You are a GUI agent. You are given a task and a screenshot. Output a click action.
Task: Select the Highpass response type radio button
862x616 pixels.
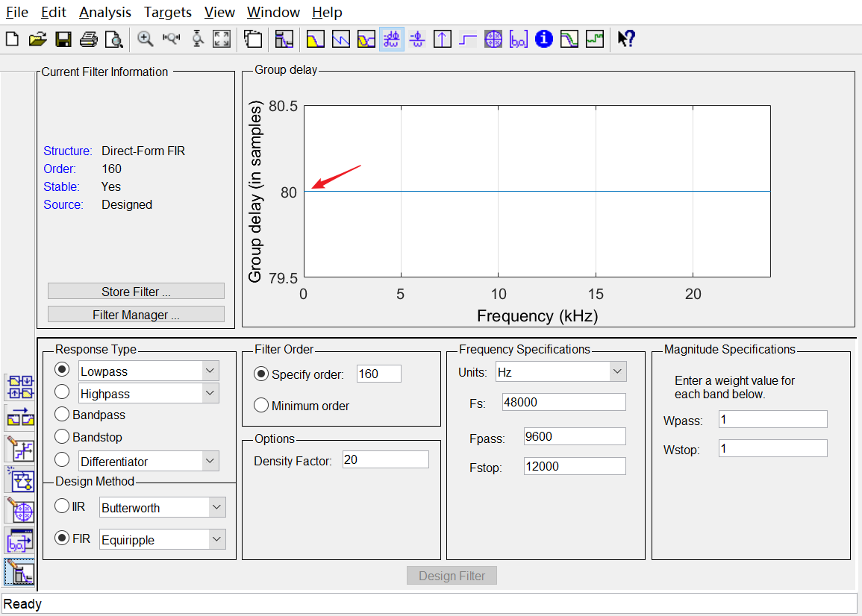pyautogui.click(x=62, y=392)
